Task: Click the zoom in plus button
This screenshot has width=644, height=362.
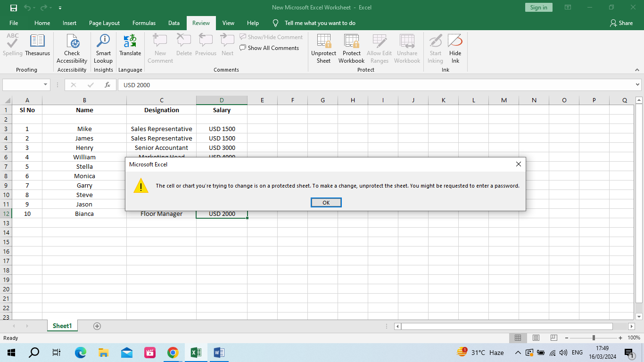Action: [620, 338]
